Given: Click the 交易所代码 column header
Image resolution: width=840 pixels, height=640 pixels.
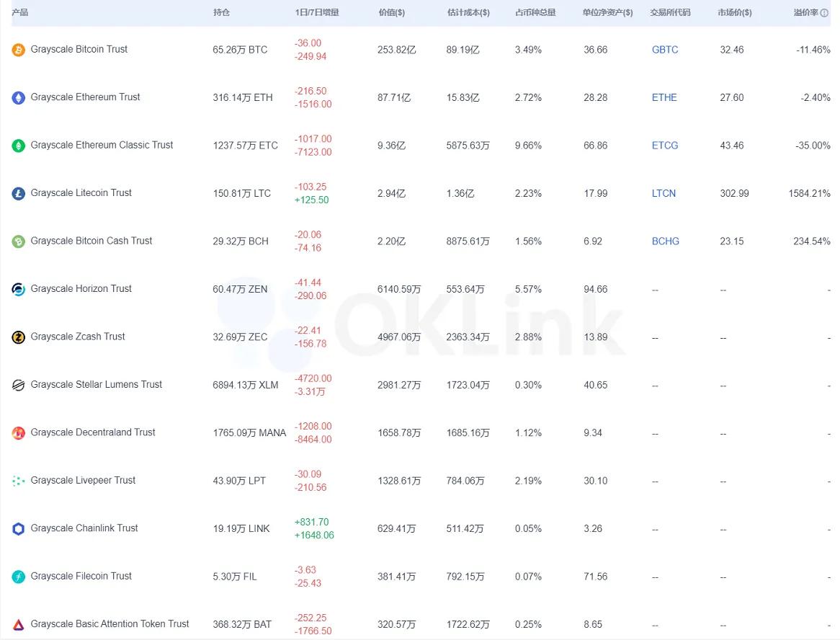Looking at the screenshot, I should 670,12.
